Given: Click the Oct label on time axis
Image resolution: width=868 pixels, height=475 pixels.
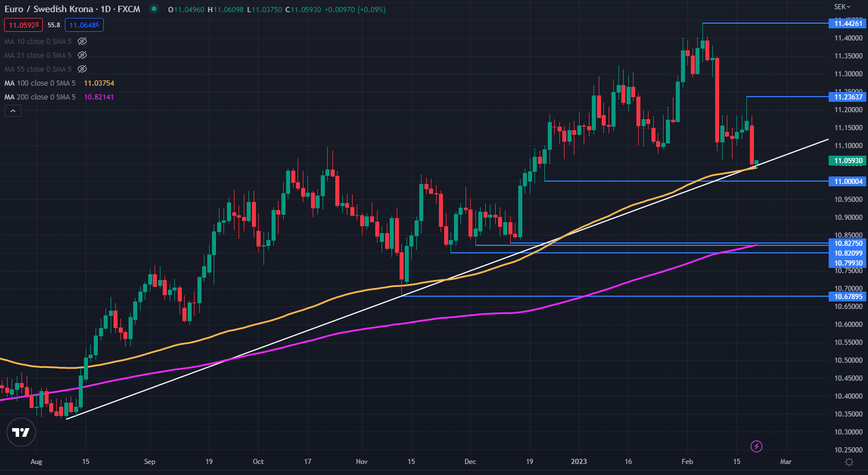Looking at the screenshot, I should point(258,462).
